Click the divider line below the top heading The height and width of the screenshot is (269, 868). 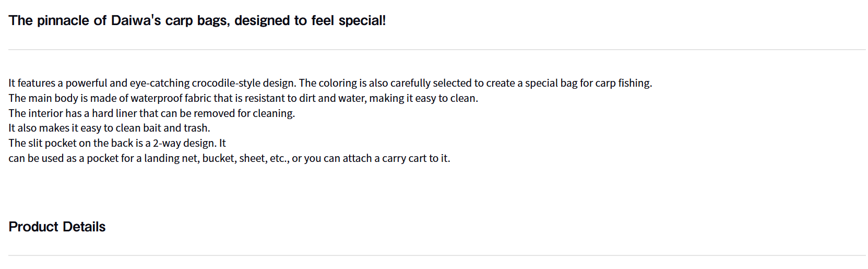point(436,50)
